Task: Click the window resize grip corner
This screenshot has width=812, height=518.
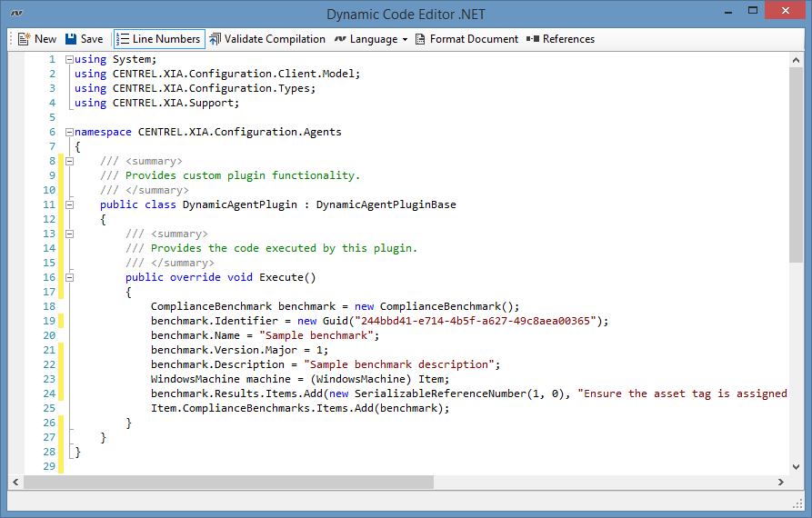Action: click(x=797, y=504)
